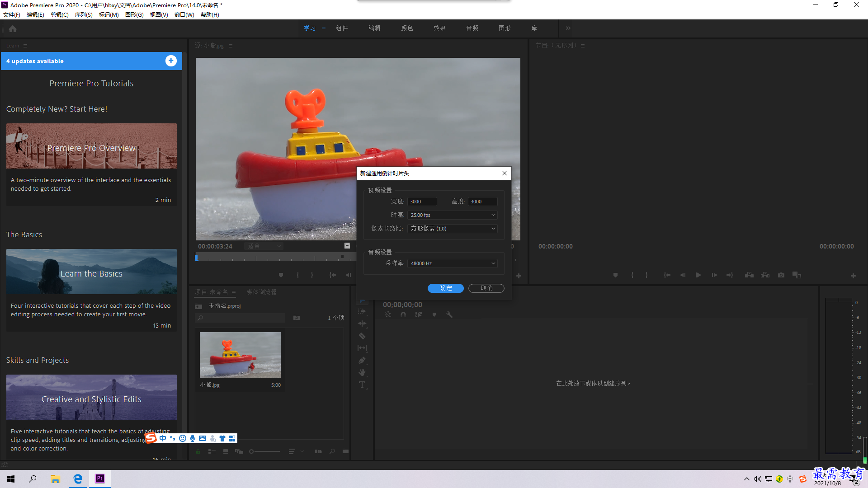Viewport: 868px width, 488px height.
Task: Click Program monitor Play button
Action: pos(698,275)
